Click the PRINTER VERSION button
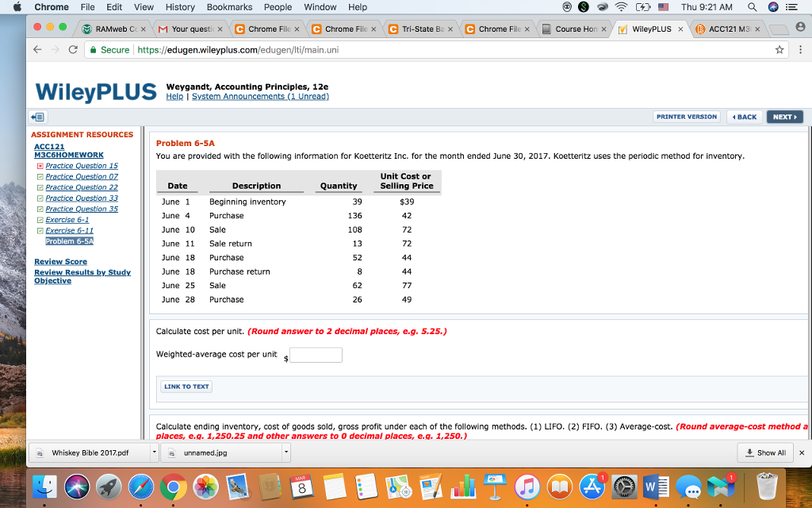 pos(687,117)
